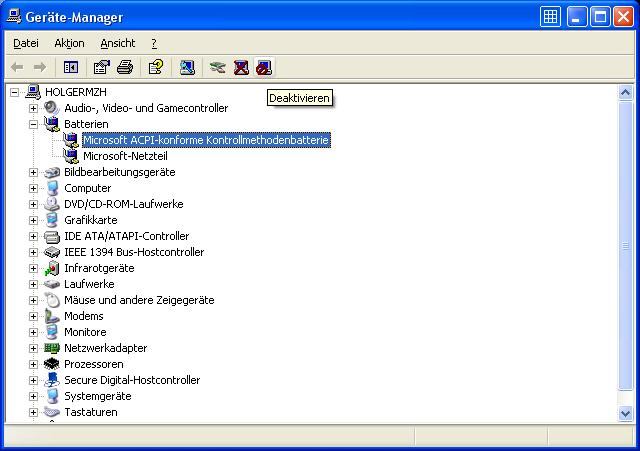Screen dimensions: 640x451
Task: Expand Audio-, Video- und Gamecontroller
Action: 33,108
